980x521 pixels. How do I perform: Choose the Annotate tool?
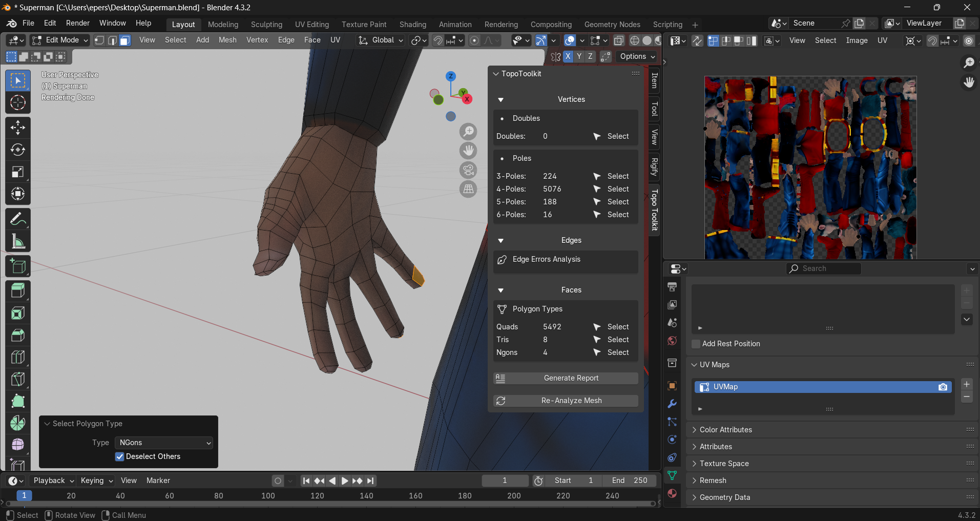pos(18,219)
